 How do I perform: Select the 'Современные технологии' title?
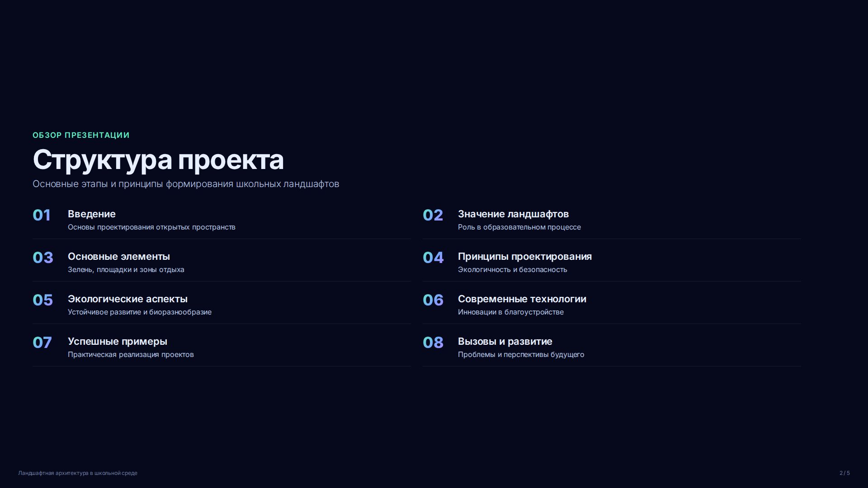coord(522,299)
